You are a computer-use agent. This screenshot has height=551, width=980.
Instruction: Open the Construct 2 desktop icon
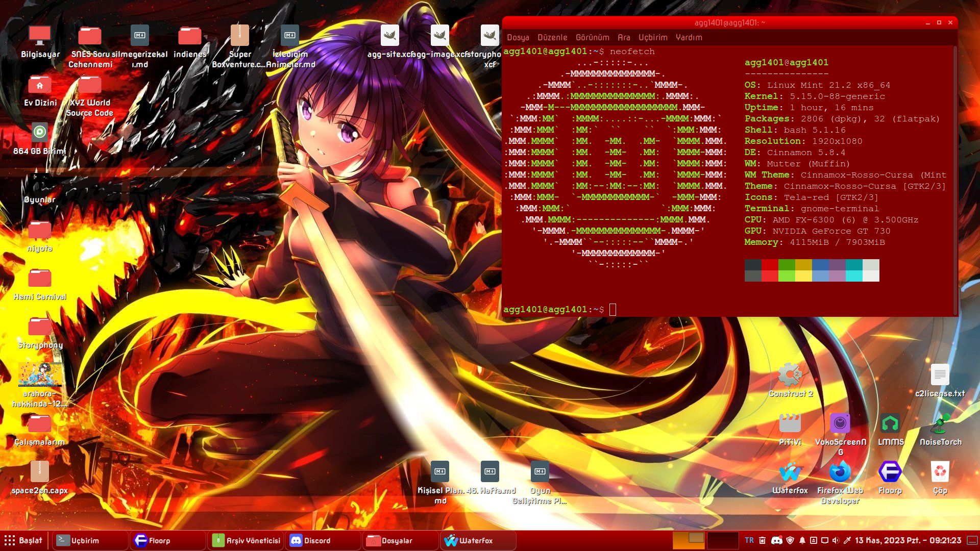click(x=790, y=376)
